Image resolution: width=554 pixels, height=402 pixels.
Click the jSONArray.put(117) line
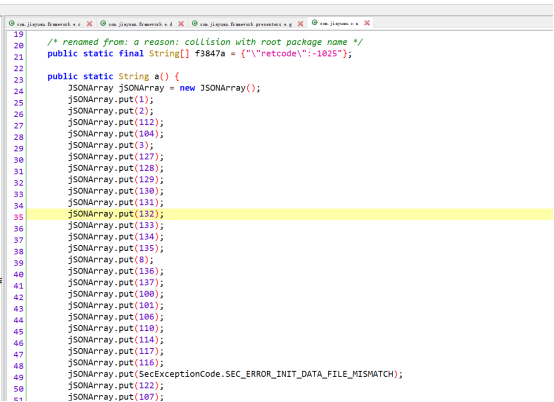click(116, 351)
